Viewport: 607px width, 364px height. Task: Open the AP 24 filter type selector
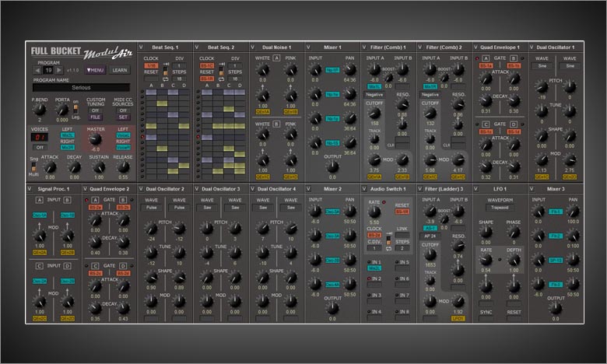click(430, 236)
